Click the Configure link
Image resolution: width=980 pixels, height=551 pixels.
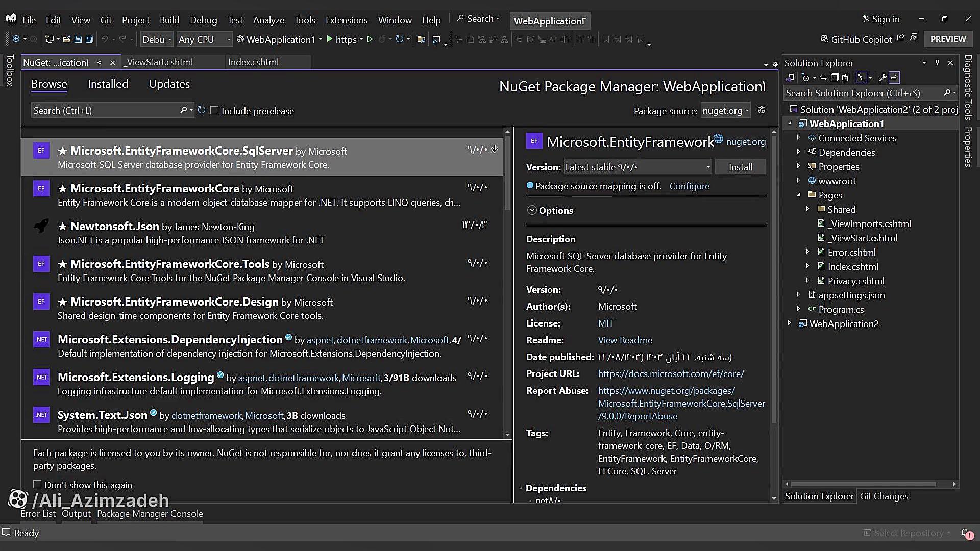pos(689,186)
